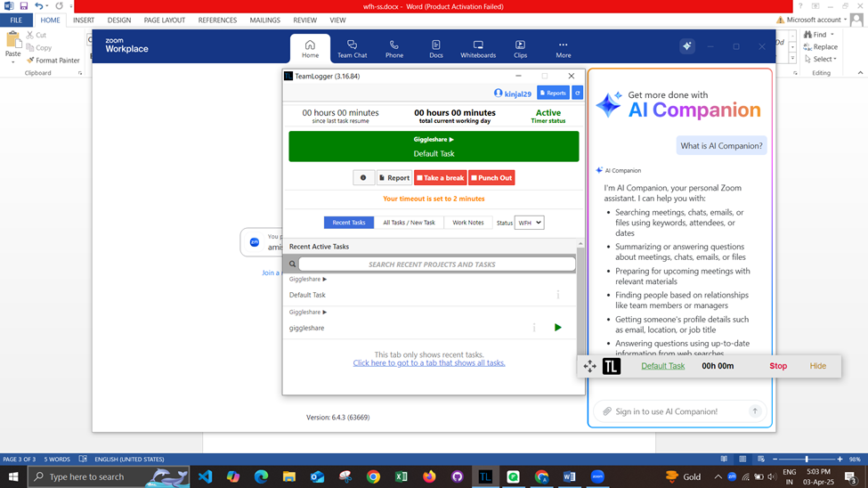Click Stop on the floating timer widget
The image size is (868, 488).
778,366
